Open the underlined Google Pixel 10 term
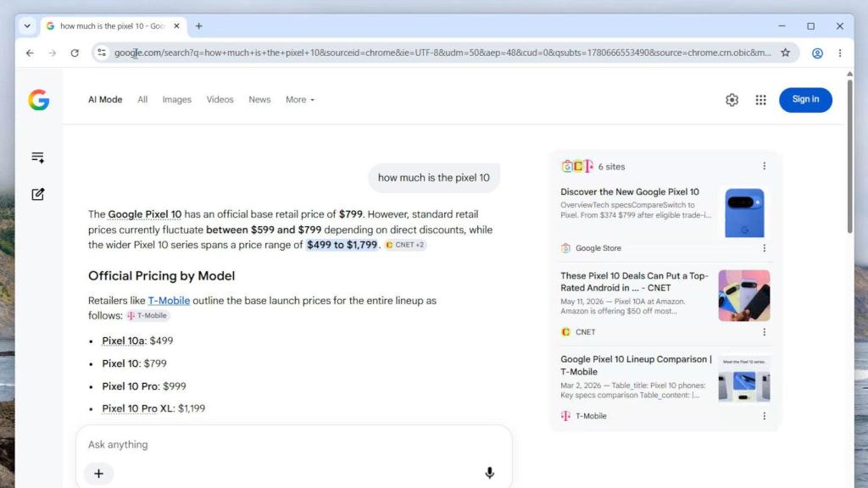 (x=144, y=214)
